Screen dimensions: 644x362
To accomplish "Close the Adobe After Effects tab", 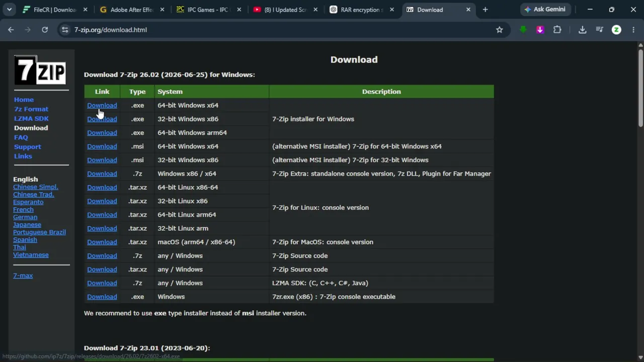I will click(162, 10).
